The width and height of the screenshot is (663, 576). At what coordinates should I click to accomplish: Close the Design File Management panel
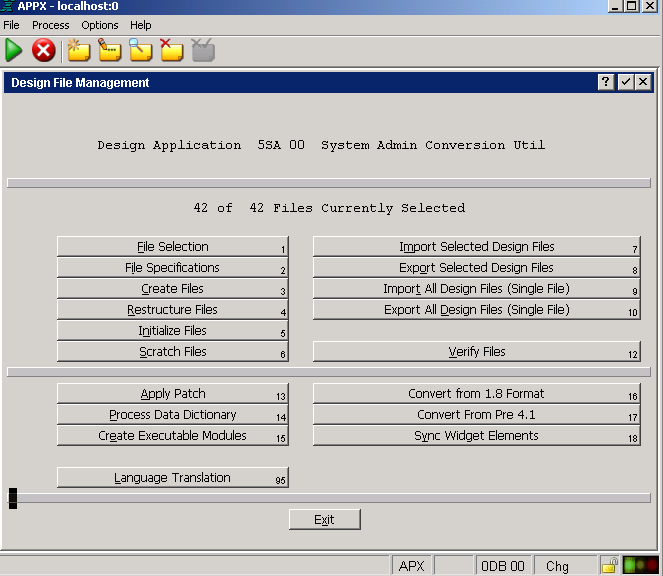(643, 82)
